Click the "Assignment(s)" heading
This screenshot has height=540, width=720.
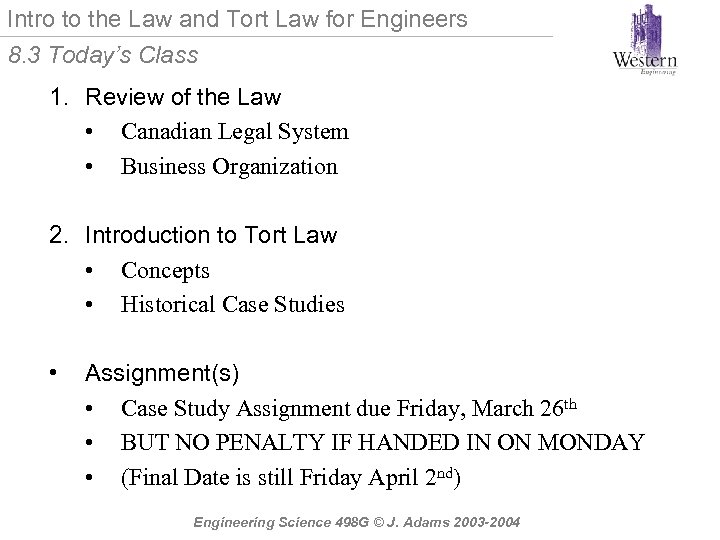click(x=162, y=373)
